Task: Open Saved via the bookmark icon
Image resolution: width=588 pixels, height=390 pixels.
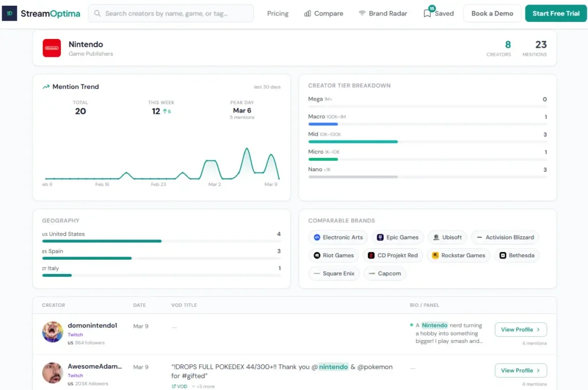Action: pyautogui.click(x=427, y=13)
